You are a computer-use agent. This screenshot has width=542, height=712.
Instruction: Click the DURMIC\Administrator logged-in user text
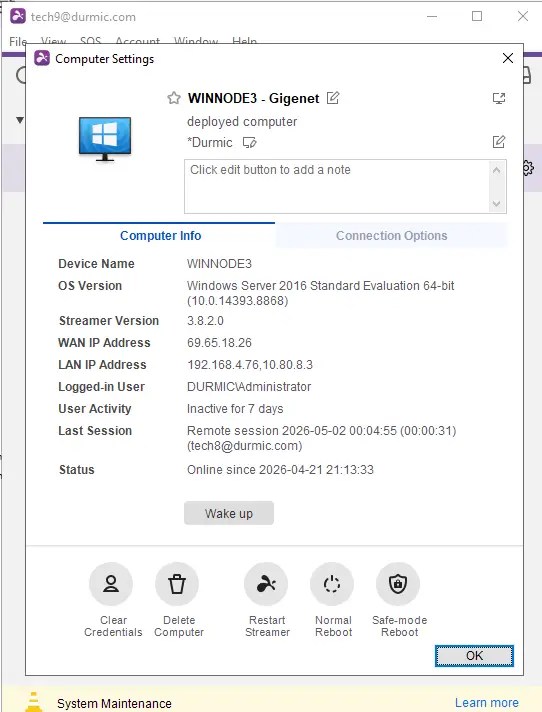249,387
